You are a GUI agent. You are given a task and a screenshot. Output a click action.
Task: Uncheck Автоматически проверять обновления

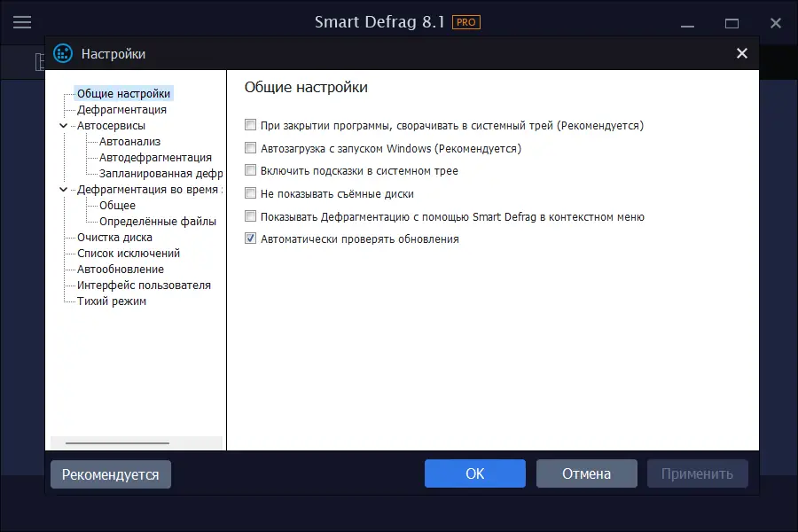(x=250, y=239)
